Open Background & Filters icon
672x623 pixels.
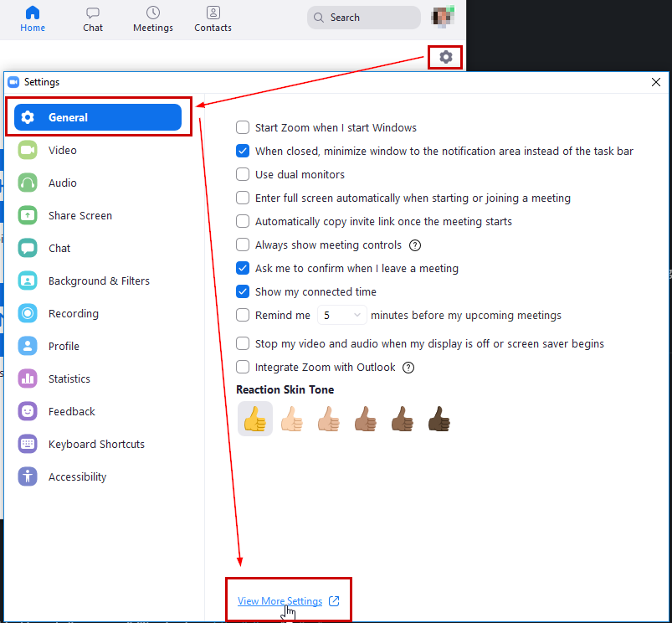pyautogui.click(x=28, y=281)
